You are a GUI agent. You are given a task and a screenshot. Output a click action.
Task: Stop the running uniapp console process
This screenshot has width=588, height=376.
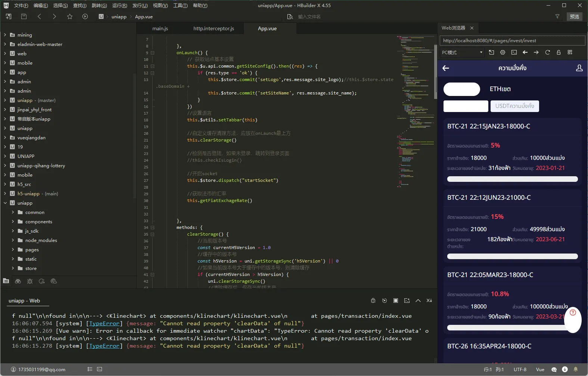click(396, 301)
